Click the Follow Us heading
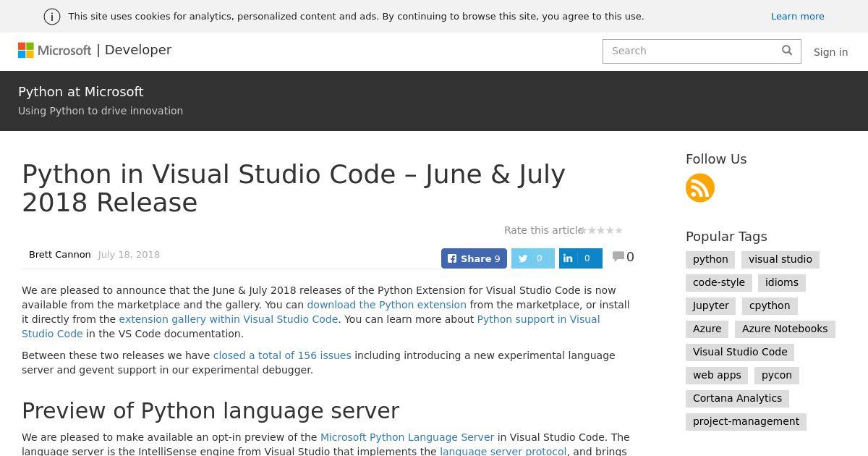The width and height of the screenshot is (868, 456). tap(716, 159)
